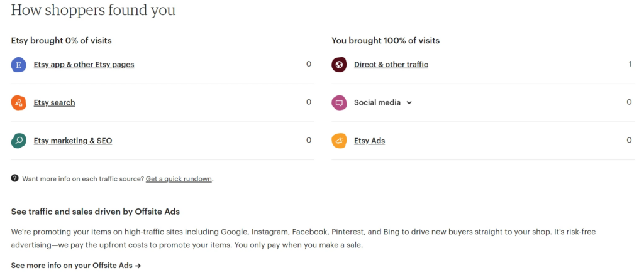
Task: Click the Direct traffic visit count "1"
Action: (x=630, y=64)
